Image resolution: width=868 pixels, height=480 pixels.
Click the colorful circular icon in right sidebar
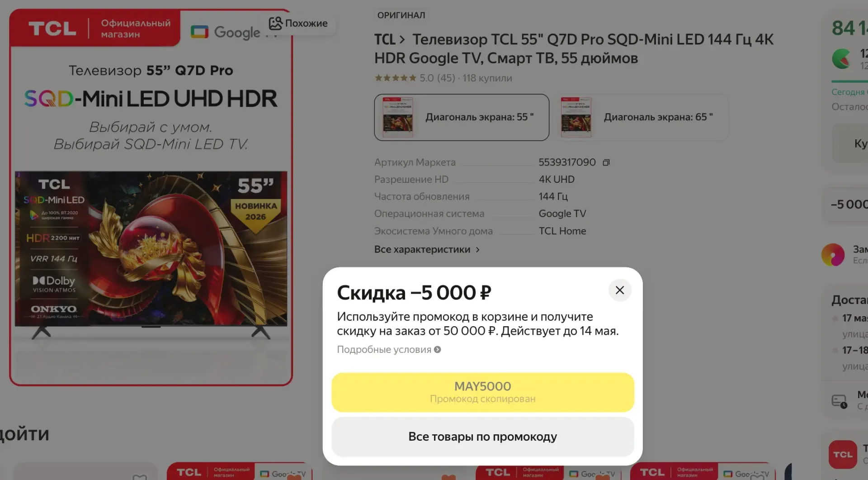833,255
